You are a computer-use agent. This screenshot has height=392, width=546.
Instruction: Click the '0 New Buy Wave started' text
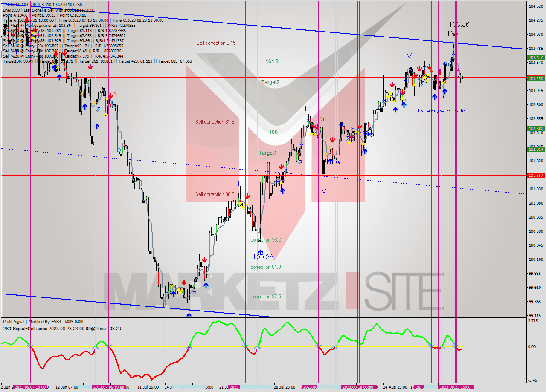[442, 111]
